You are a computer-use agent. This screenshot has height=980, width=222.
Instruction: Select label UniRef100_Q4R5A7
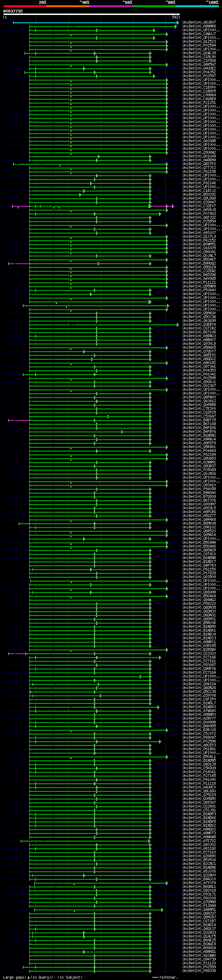pos(199,64)
